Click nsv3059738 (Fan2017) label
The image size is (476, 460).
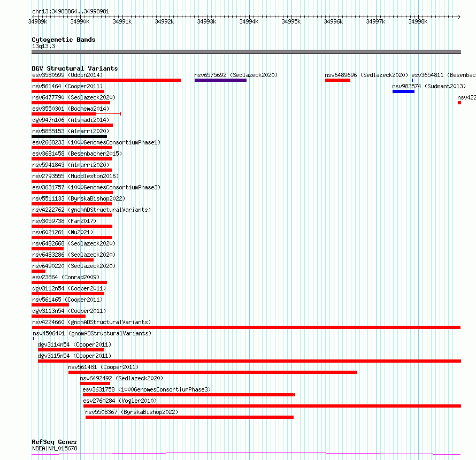[x=64, y=221]
